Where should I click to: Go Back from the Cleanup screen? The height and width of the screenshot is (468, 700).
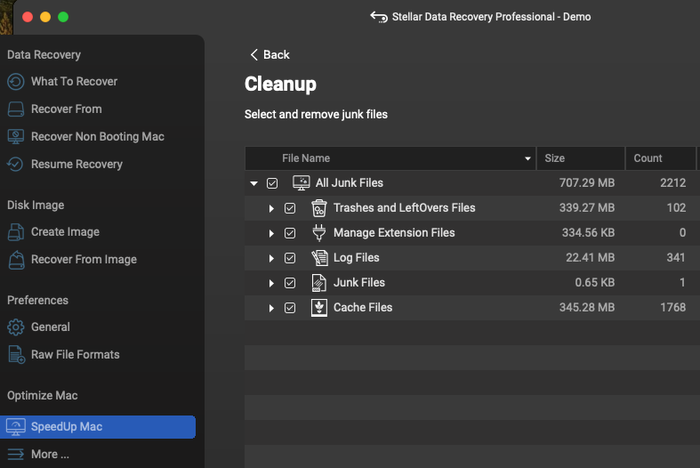(270, 54)
